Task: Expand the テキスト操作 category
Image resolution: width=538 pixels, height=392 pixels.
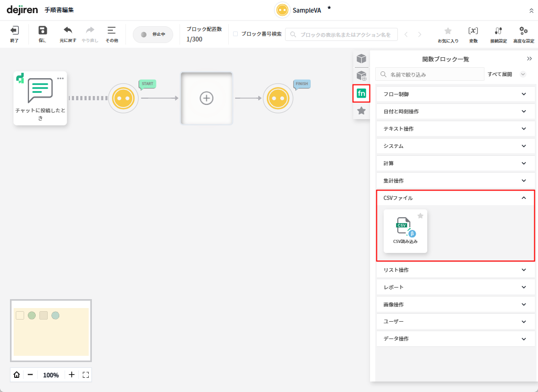Action: pyautogui.click(x=455, y=129)
